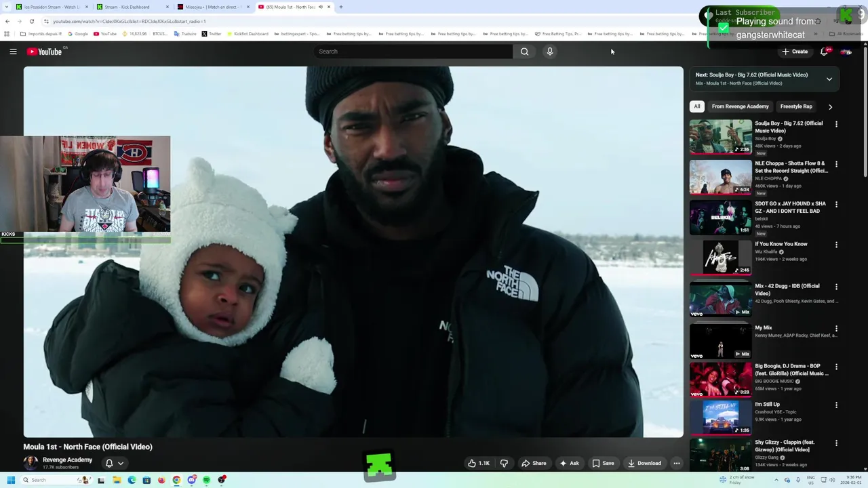Screen dimensions: 868x488
Task: Open Importés depuis IE bookmarks folder
Action: click(41, 34)
